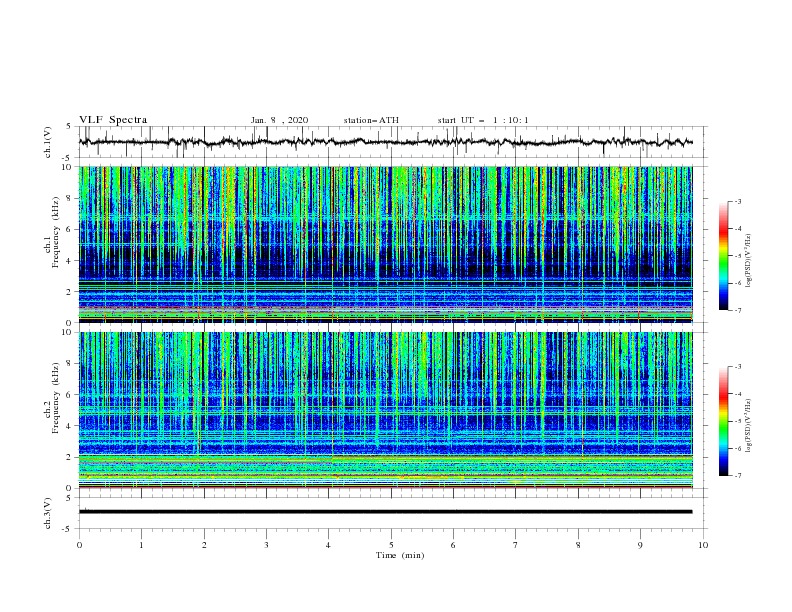The width and height of the screenshot is (792, 612).
Task: Click time axis tick label '7'
Action: [516, 545]
